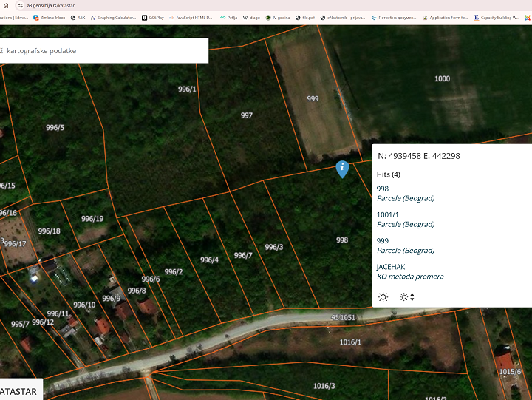Toggle the sun icon with arrows
This screenshot has height=400, width=532.
click(407, 297)
